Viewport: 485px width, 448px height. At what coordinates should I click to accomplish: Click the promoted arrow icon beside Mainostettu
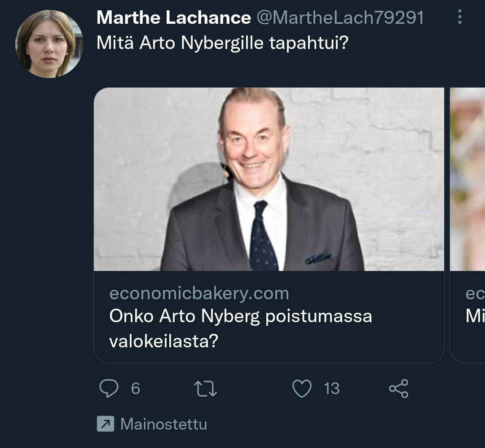tap(106, 424)
